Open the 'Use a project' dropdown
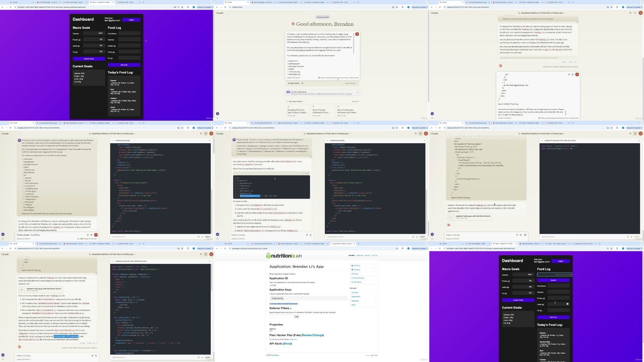Screen dimensions: 644x362 [x=351, y=83]
